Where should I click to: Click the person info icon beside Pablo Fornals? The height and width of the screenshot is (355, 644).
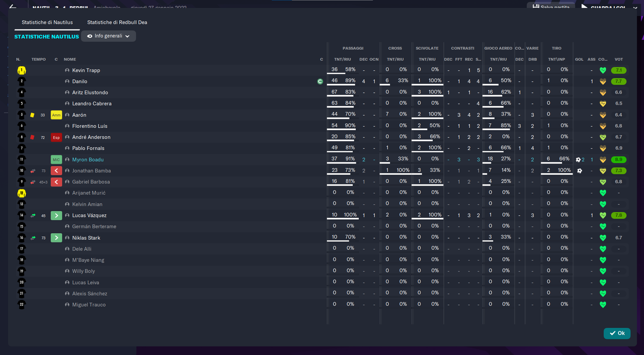(x=67, y=148)
